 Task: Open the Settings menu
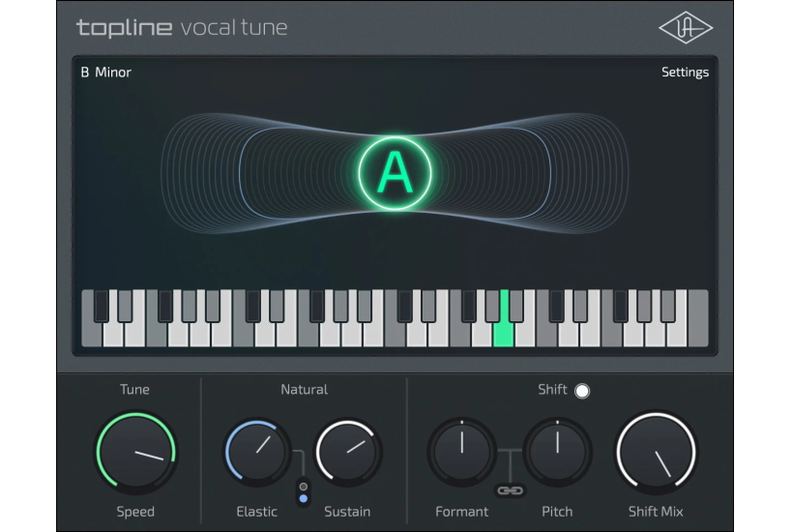pyautogui.click(x=685, y=73)
